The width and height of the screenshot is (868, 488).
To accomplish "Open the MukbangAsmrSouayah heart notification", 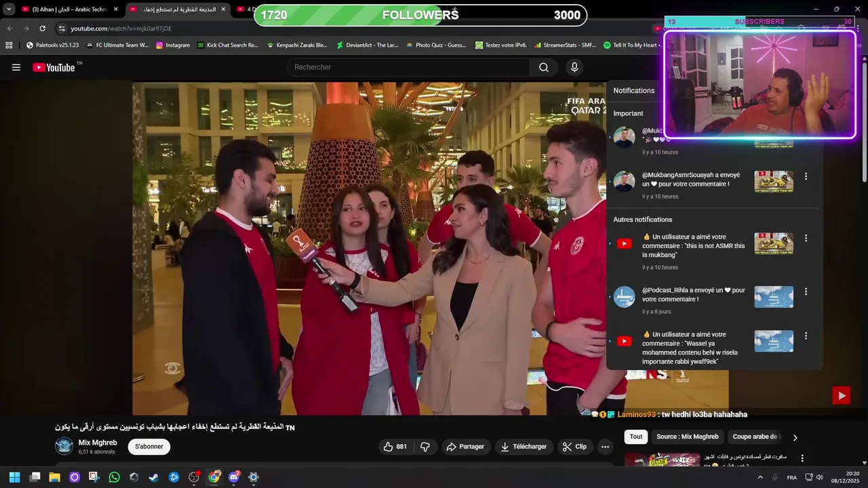I will [691, 185].
